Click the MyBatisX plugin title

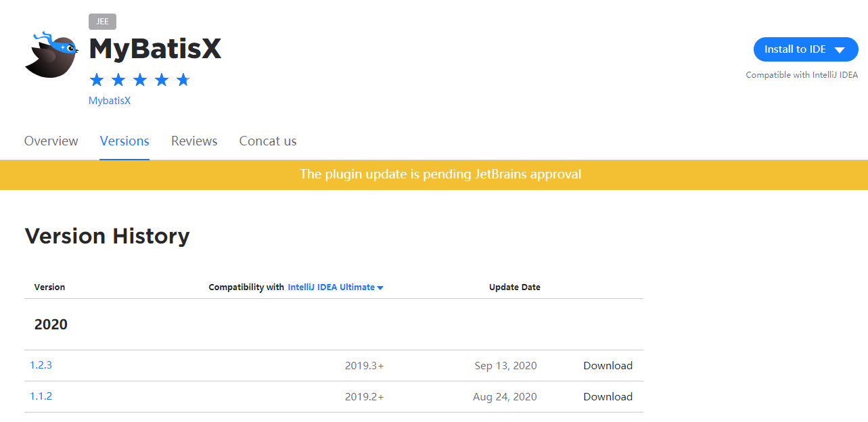click(x=155, y=49)
